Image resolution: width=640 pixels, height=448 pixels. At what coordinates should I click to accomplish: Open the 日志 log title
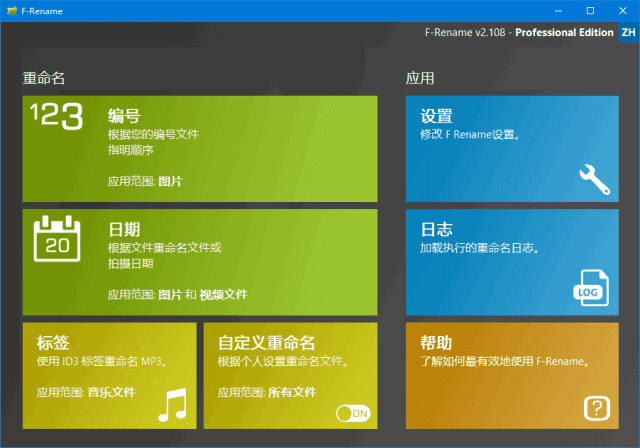point(436,229)
